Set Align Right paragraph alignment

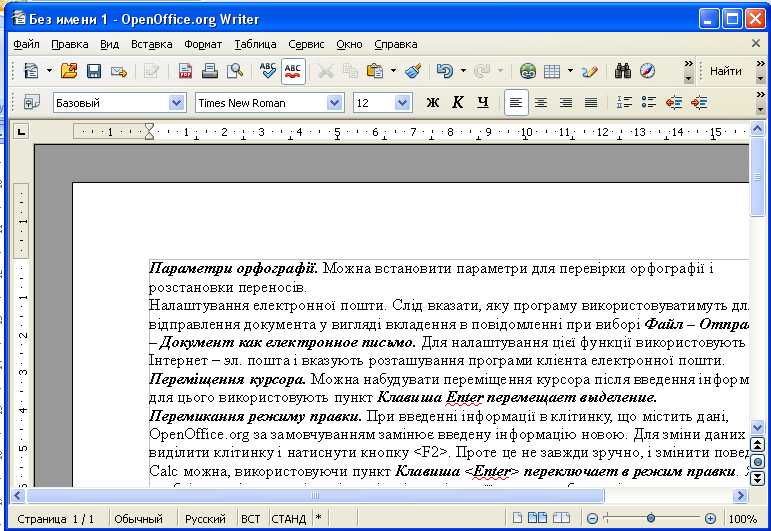(566, 102)
